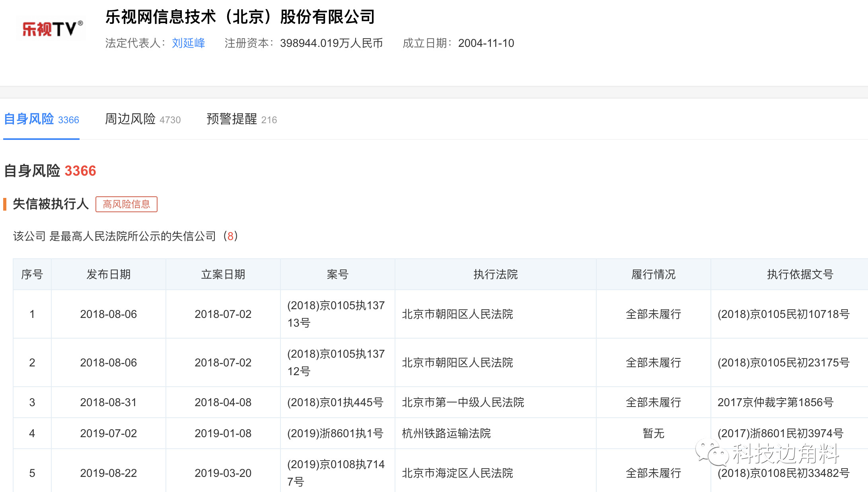868x492 pixels.
Task: Click publish date 2019-07-02
Action: 109,433
